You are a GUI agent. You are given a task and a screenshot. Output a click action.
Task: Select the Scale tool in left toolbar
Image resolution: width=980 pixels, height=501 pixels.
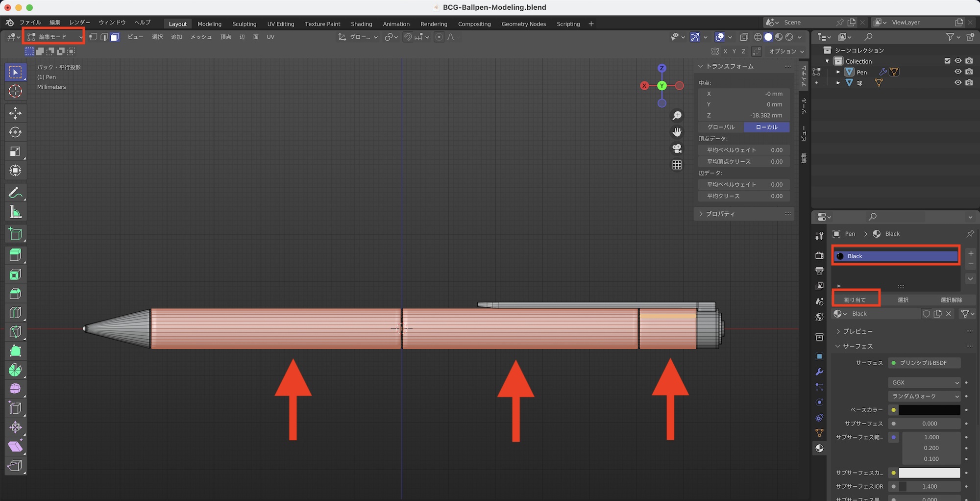tap(15, 151)
